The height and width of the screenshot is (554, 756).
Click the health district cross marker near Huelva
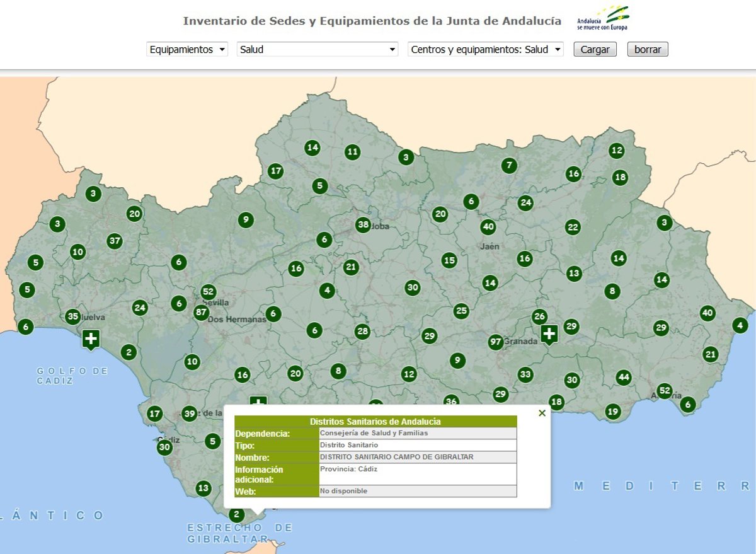click(91, 339)
